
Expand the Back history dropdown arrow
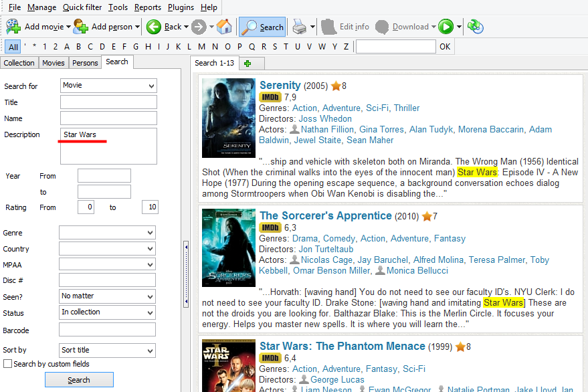186,27
